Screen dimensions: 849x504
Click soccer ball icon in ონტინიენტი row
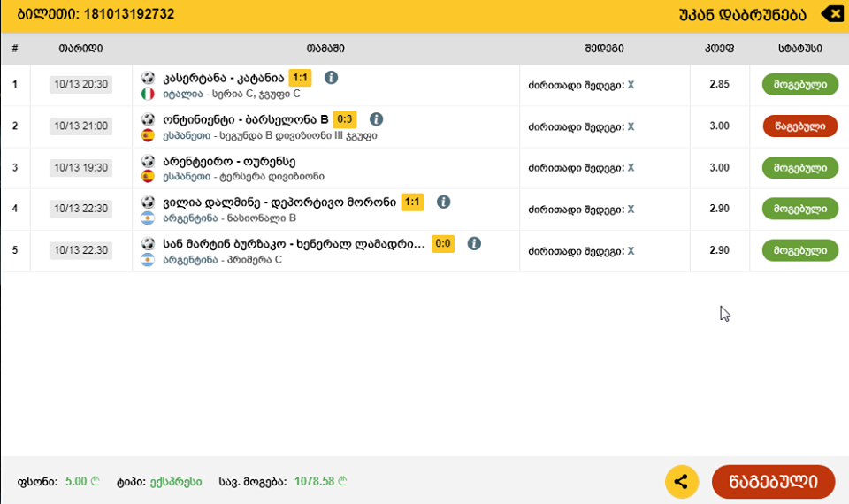148,119
